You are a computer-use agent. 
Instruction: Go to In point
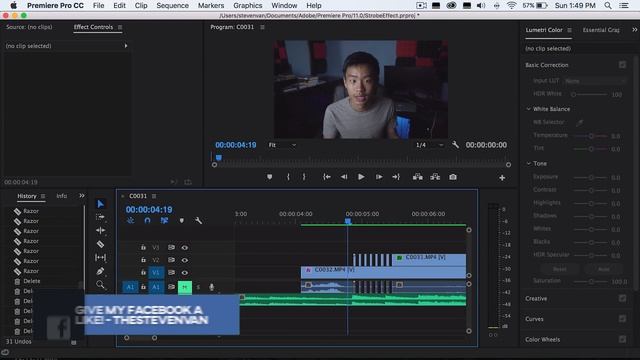point(327,177)
